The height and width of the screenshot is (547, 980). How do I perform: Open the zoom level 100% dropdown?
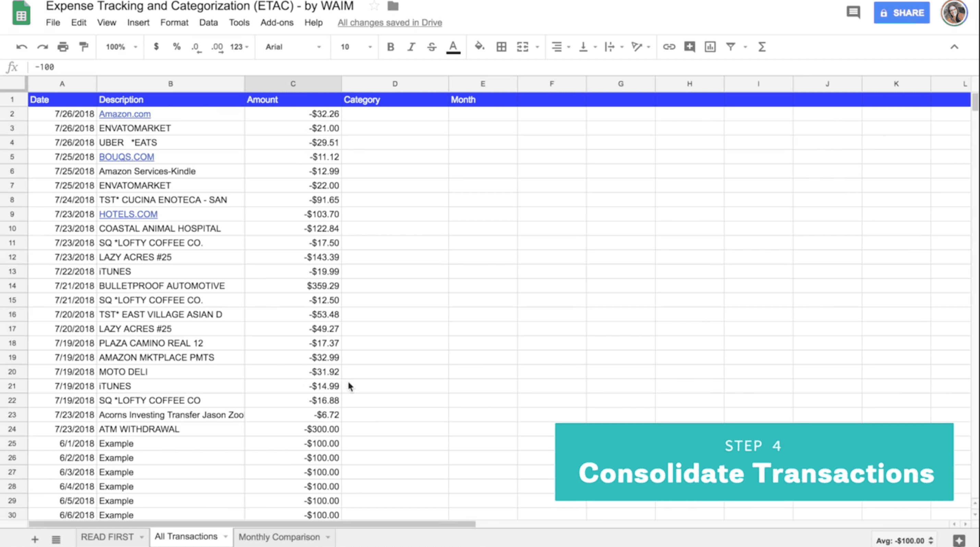click(121, 47)
